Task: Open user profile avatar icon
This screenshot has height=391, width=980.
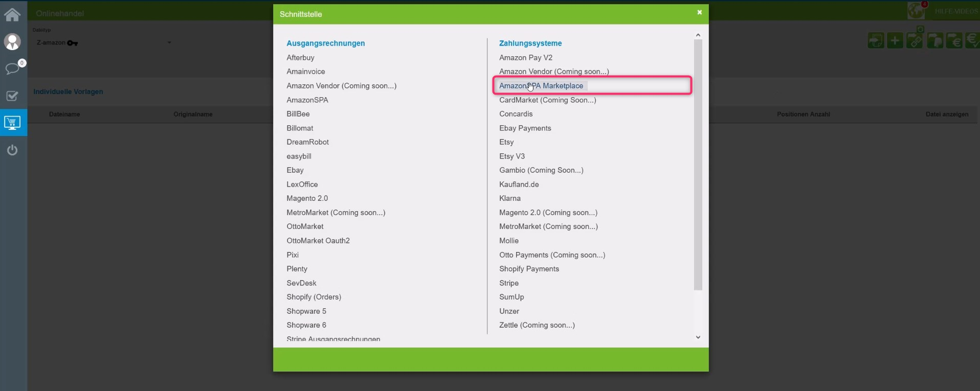Action: tap(12, 42)
